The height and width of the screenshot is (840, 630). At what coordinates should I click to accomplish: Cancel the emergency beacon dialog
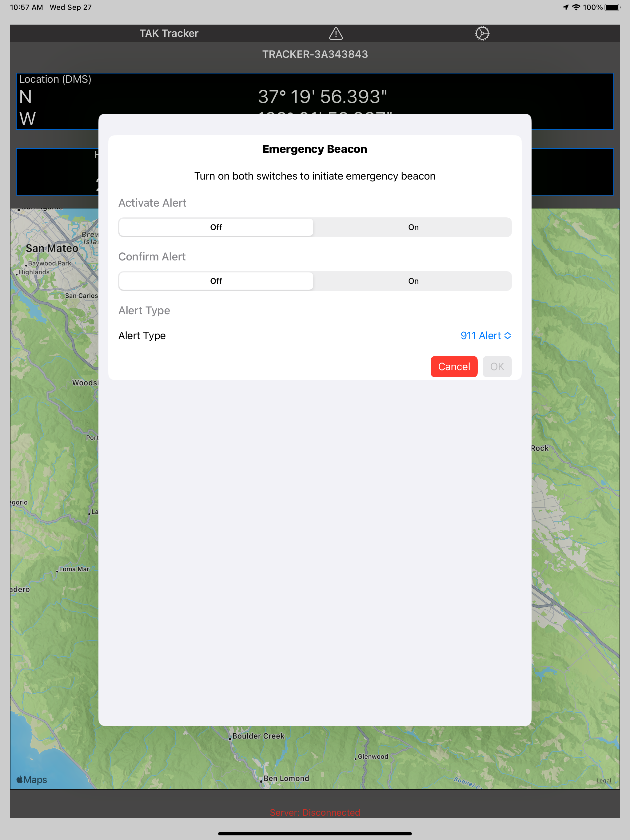tap(454, 367)
